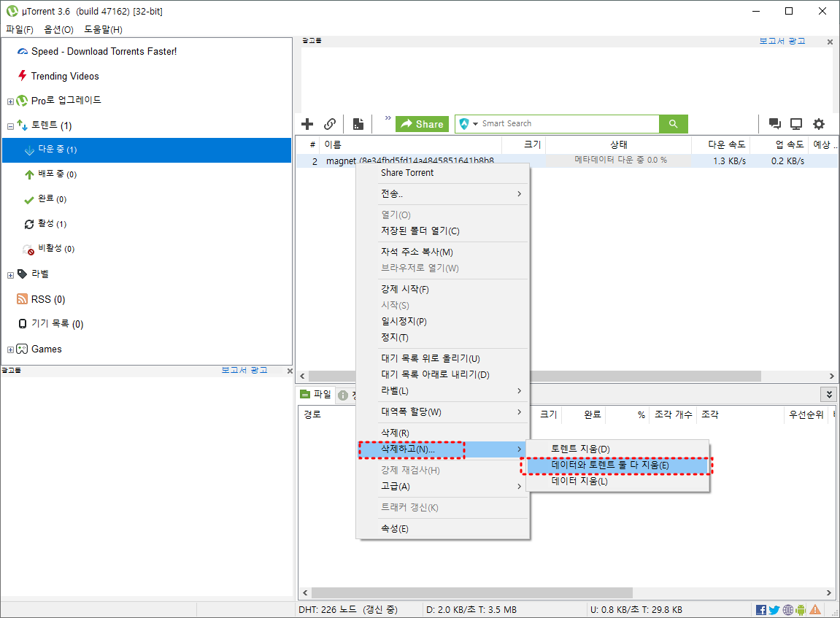Choose Share Torrent from the context menu
The image size is (840, 618).
click(443, 173)
